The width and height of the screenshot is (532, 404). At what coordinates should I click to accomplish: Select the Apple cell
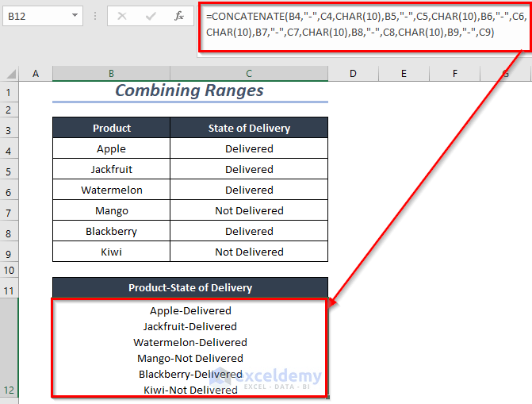111,148
